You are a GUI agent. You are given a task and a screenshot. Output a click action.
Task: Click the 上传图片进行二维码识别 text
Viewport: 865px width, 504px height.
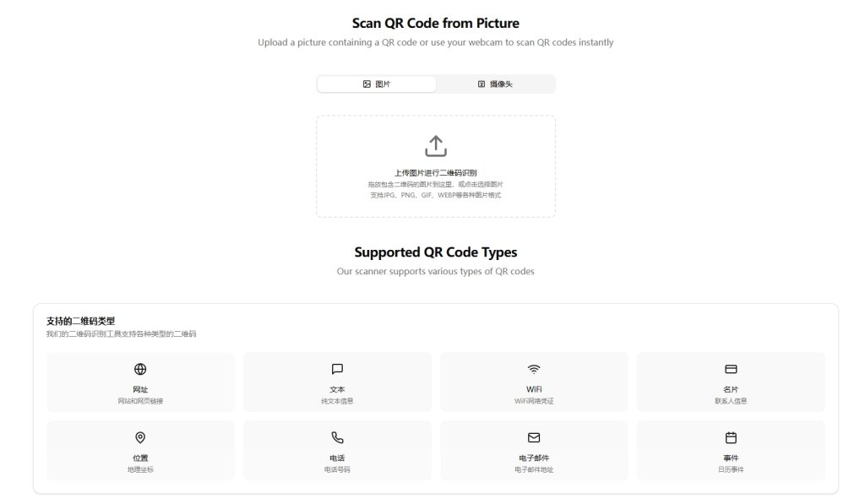tap(435, 172)
